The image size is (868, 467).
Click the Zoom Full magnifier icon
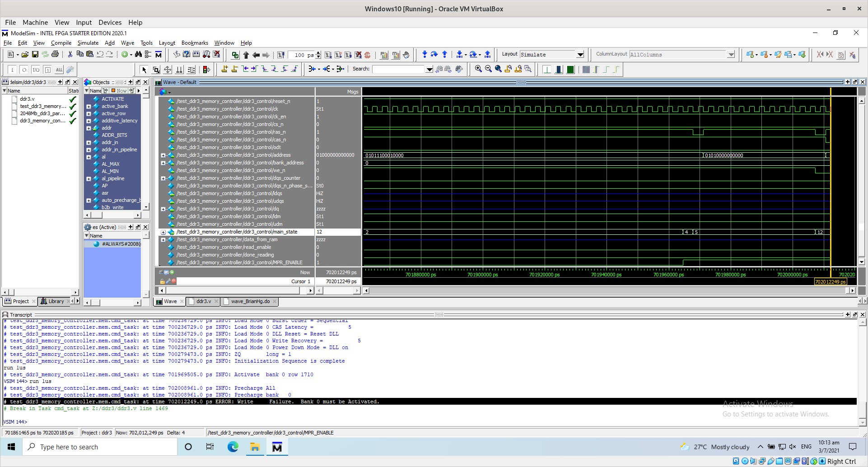tap(498, 69)
